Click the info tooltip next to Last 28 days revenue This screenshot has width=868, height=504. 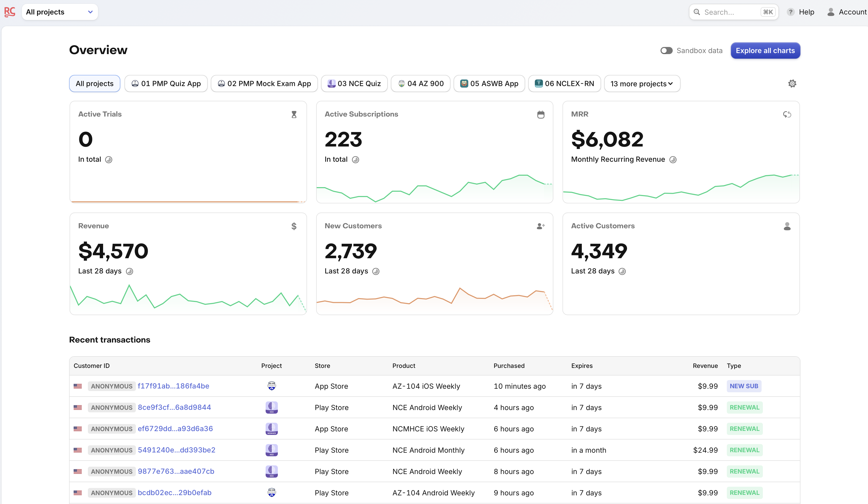pyautogui.click(x=130, y=271)
